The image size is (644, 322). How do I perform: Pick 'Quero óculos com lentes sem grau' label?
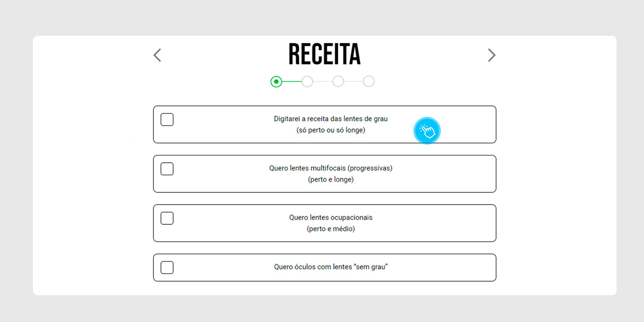pyautogui.click(x=331, y=267)
